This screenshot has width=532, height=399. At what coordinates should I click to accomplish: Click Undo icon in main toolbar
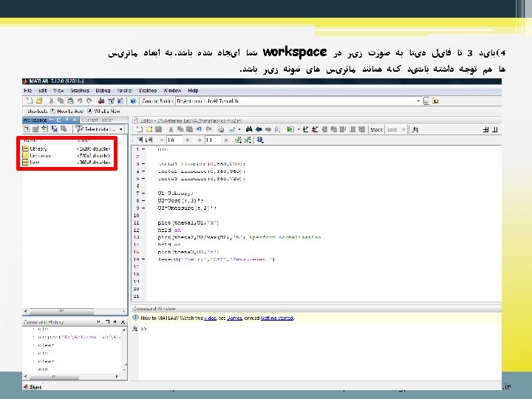[x=80, y=100]
